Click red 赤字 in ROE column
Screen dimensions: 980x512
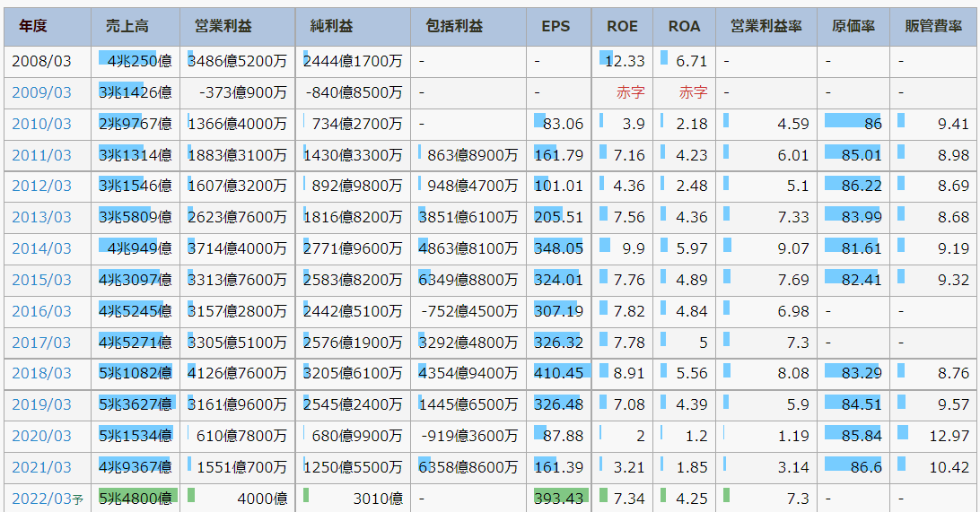(631, 92)
